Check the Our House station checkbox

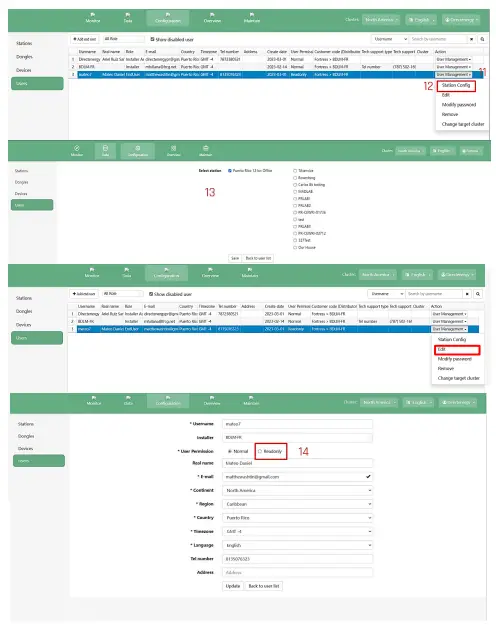[295, 247]
